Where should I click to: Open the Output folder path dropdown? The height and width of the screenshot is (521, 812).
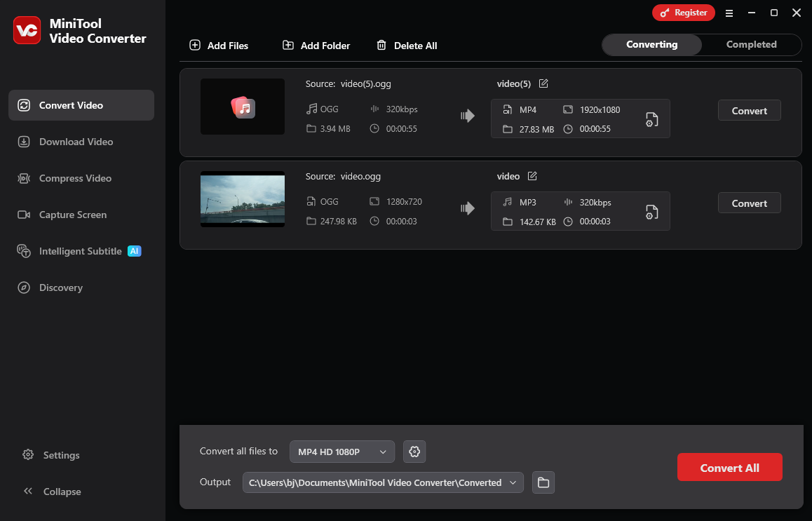pyautogui.click(x=513, y=482)
